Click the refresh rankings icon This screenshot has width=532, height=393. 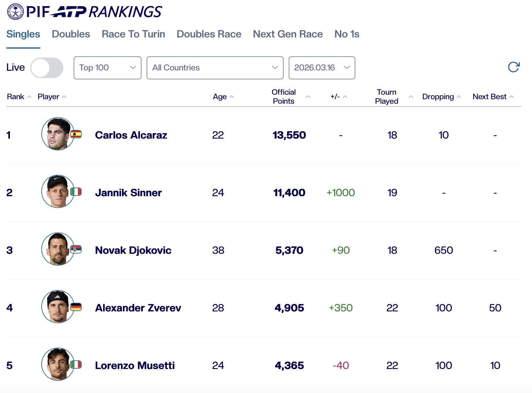[513, 67]
